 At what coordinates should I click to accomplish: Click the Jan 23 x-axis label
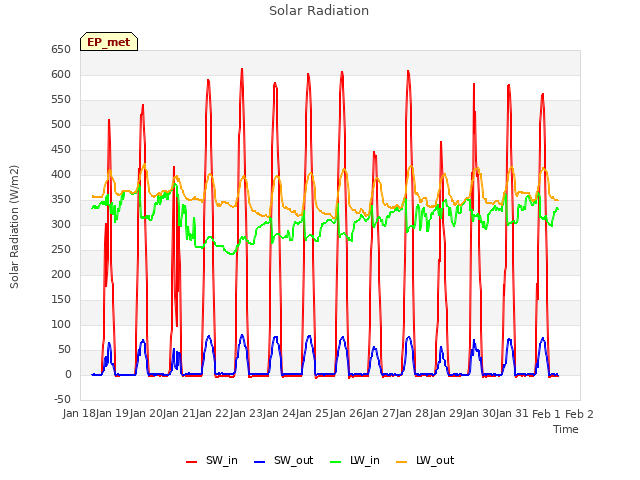tap(247, 414)
